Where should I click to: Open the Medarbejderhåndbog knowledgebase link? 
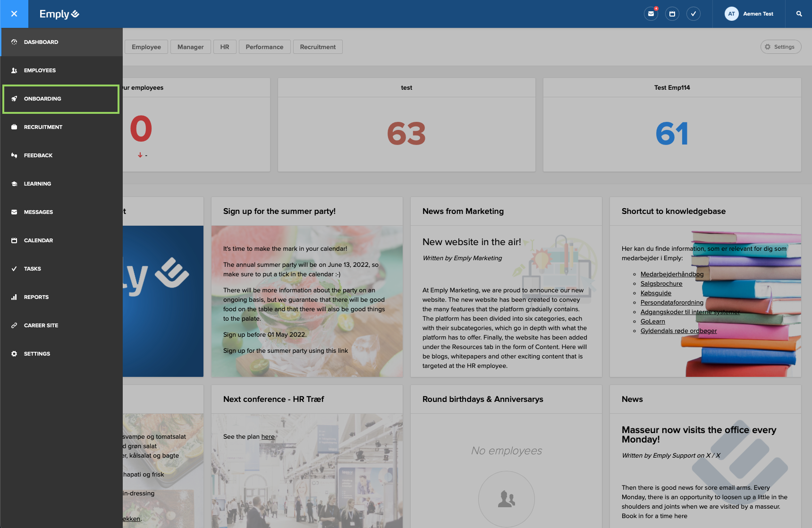pyautogui.click(x=672, y=274)
